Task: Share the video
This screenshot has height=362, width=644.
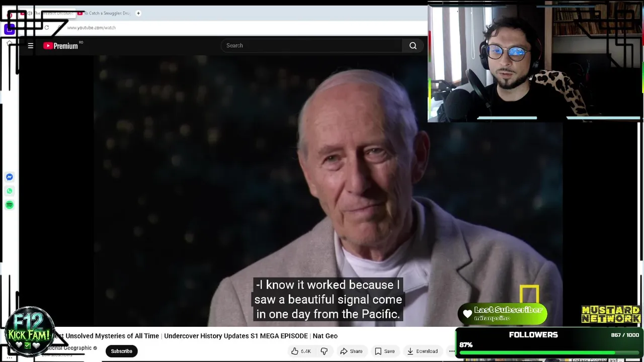Action: pos(351,351)
